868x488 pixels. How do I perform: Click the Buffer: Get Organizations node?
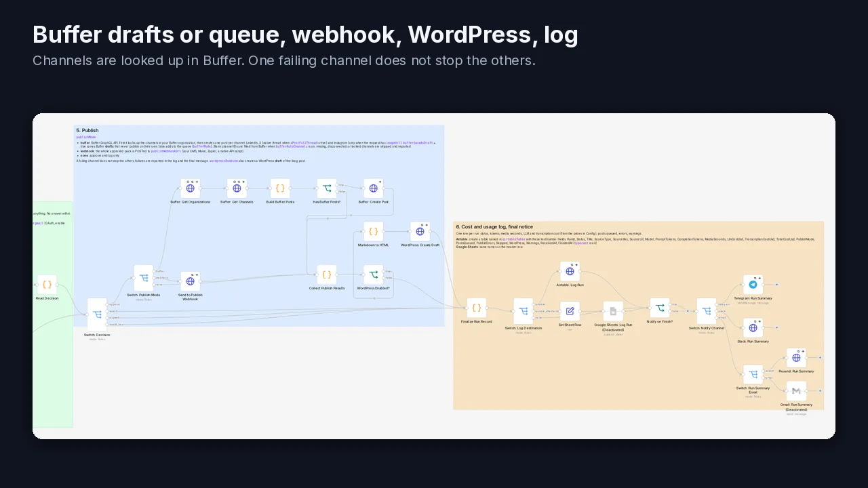191,188
